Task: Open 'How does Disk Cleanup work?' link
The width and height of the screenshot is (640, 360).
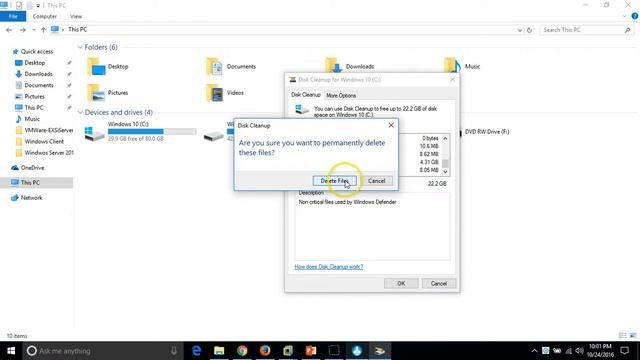Action: coord(329,267)
